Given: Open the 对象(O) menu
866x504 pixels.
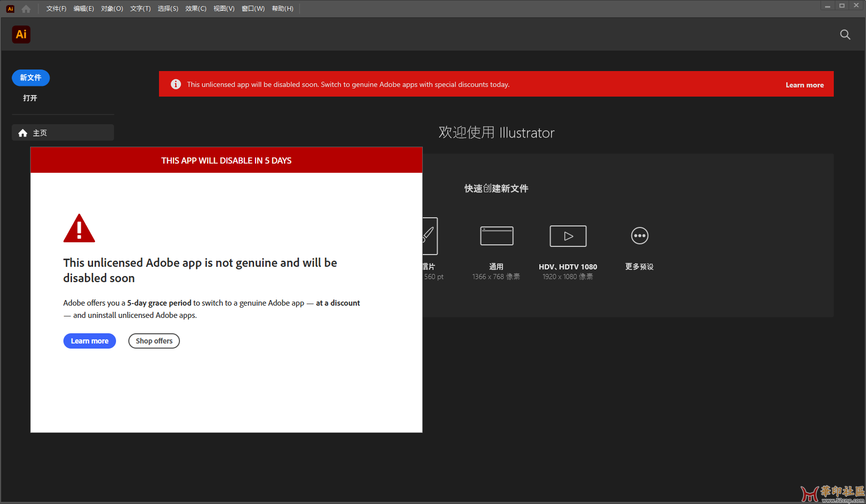Looking at the screenshot, I should coord(112,9).
